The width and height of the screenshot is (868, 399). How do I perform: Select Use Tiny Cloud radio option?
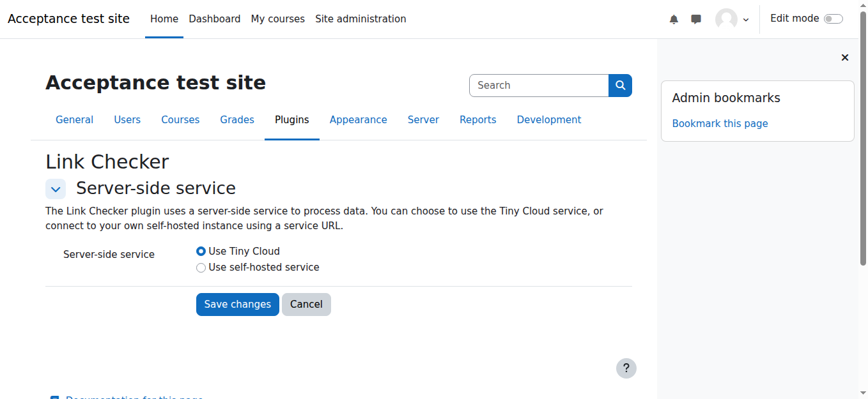(x=201, y=252)
